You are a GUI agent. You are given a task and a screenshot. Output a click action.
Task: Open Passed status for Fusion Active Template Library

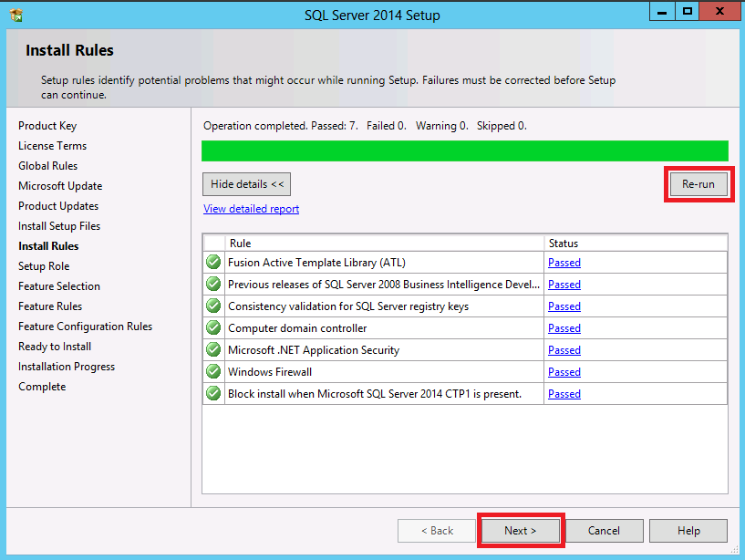(564, 263)
